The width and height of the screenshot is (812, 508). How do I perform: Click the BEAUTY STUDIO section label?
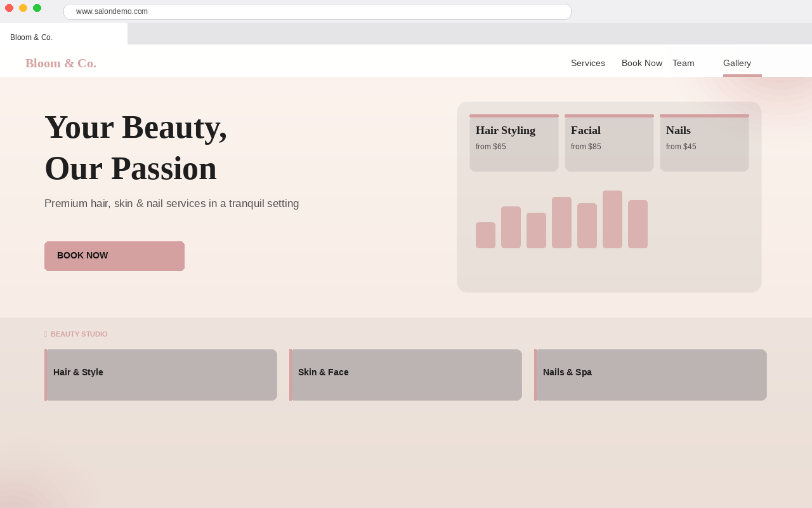click(79, 334)
